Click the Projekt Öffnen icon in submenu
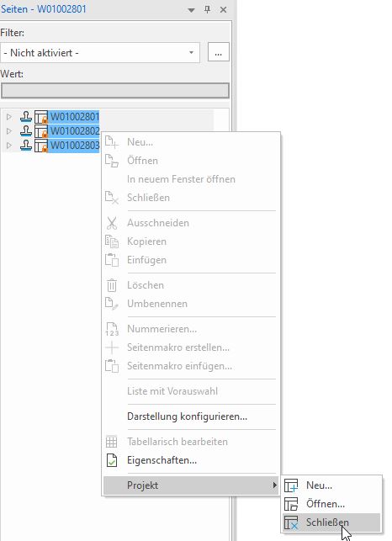Viewport: 392px width, 541px height. (291, 504)
